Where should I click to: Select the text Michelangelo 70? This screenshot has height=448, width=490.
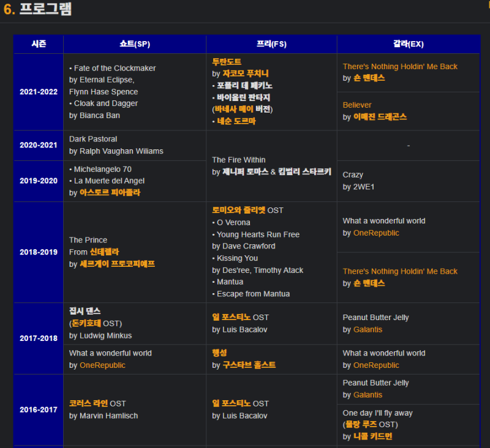click(x=102, y=169)
